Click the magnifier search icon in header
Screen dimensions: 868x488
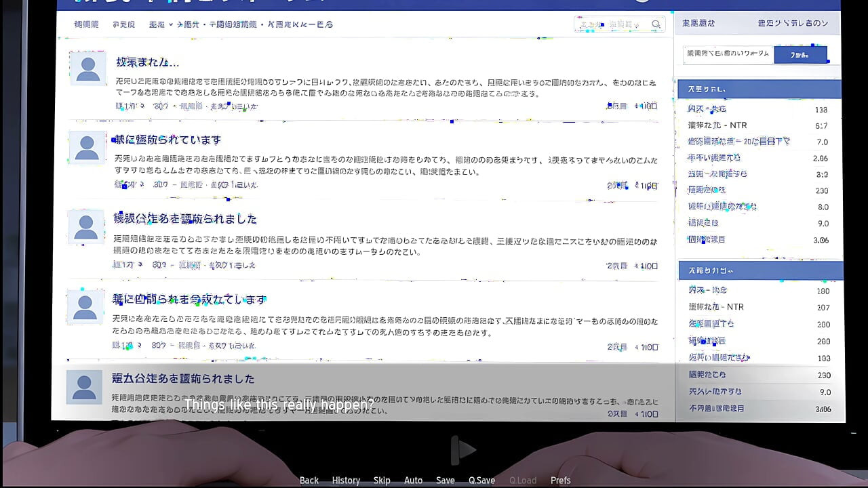tap(656, 24)
